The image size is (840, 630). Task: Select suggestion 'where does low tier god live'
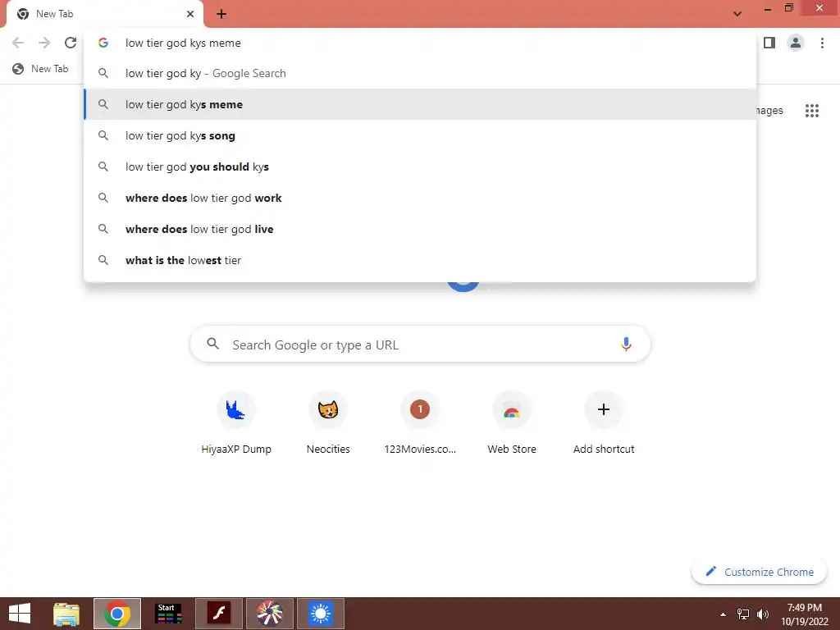tap(420, 229)
